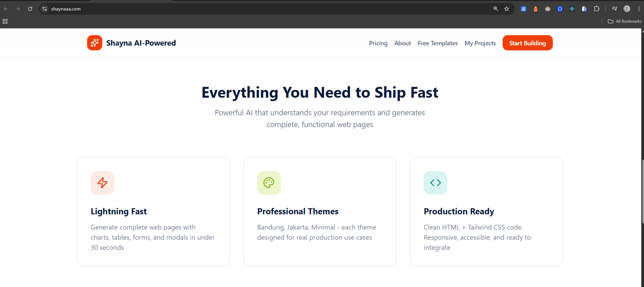644x287 pixels.
Task: Go to the Pricing page
Action: (x=378, y=43)
